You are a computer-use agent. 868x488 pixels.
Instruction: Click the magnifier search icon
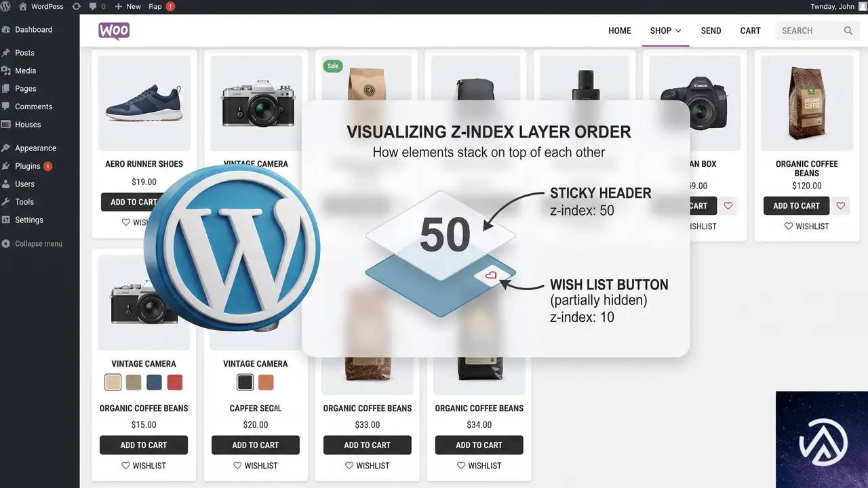click(848, 30)
